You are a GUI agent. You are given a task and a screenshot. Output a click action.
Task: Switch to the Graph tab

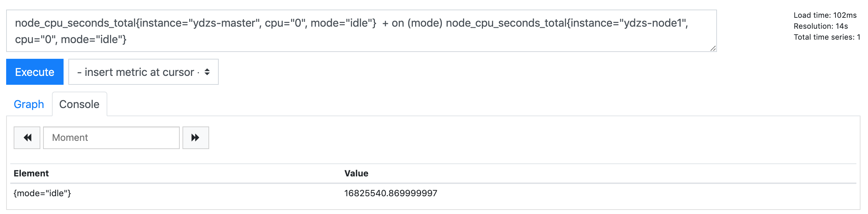click(x=29, y=104)
